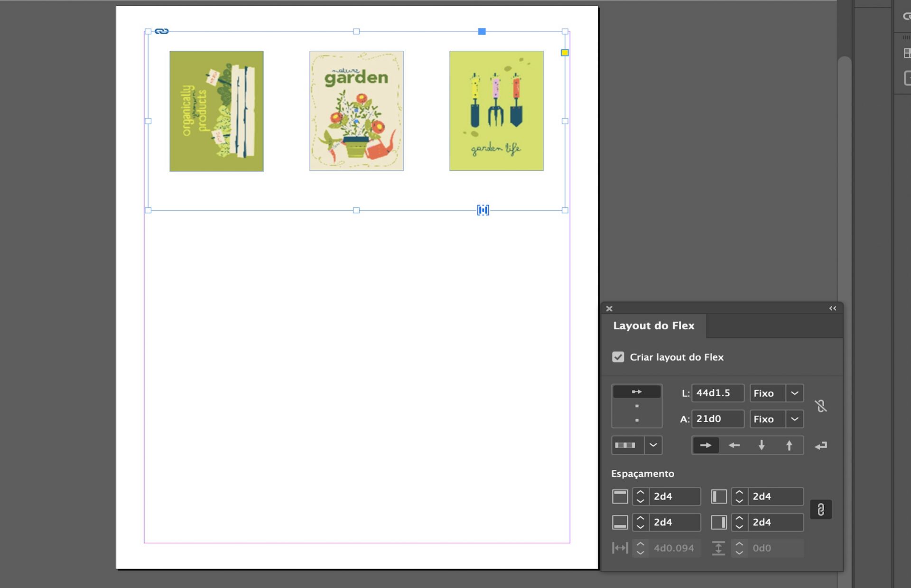Click inside the A height value field

pos(718,419)
